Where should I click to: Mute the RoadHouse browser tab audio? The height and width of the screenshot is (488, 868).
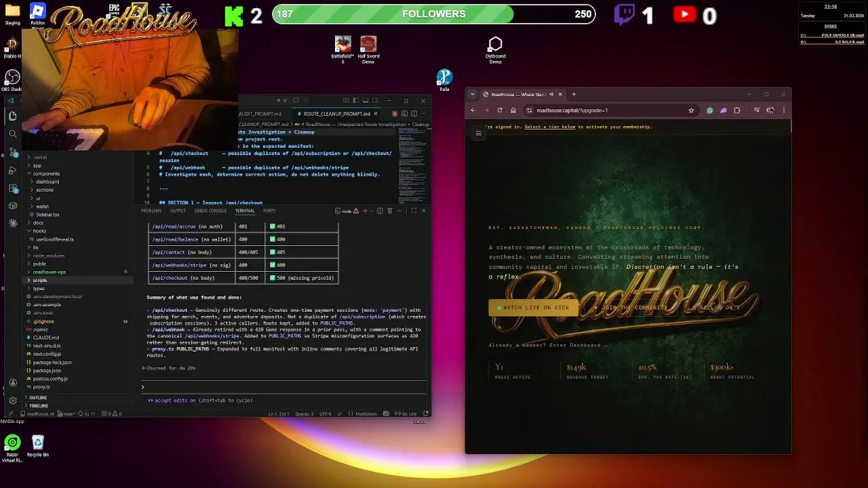click(551, 94)
